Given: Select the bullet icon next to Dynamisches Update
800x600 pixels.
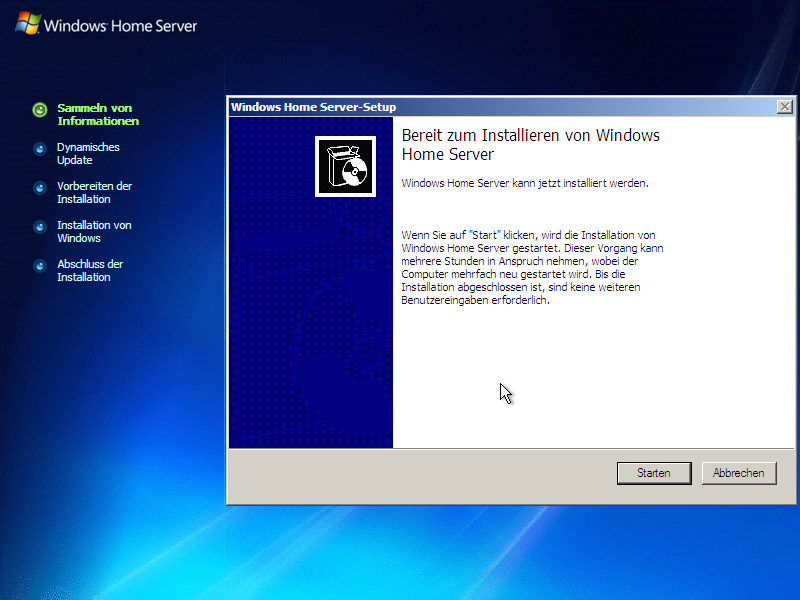Looking at the screenshot, I should (39, 149).
